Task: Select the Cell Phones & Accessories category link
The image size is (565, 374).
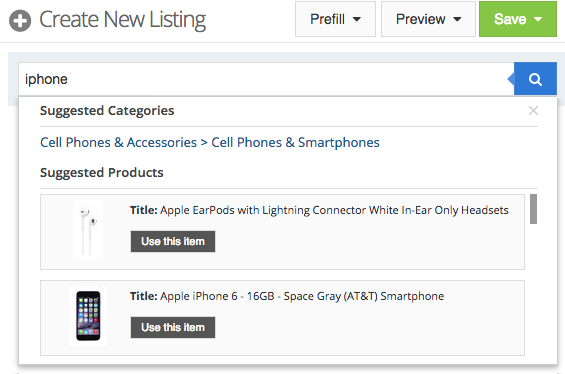Action: pos(118,142)
